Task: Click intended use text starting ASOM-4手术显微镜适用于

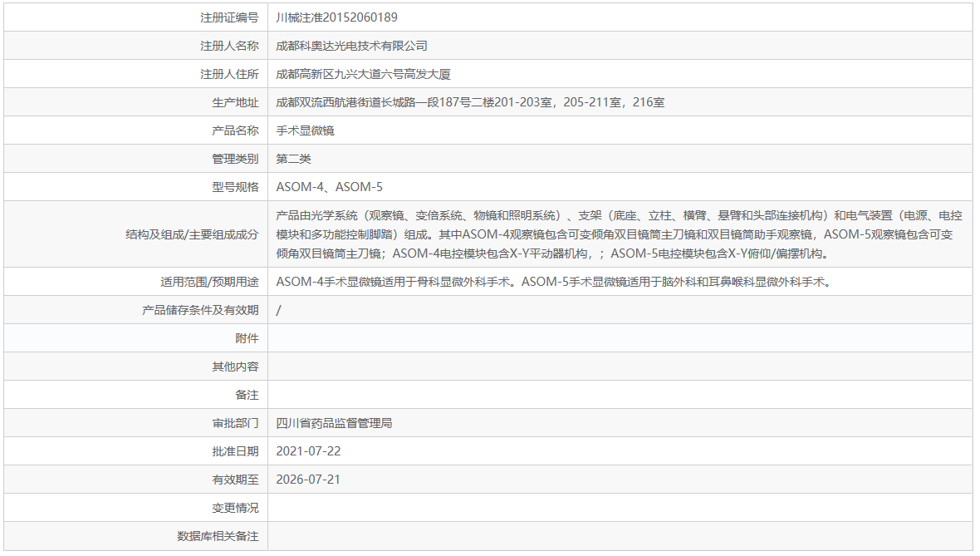Action: [x=555, y=282]
